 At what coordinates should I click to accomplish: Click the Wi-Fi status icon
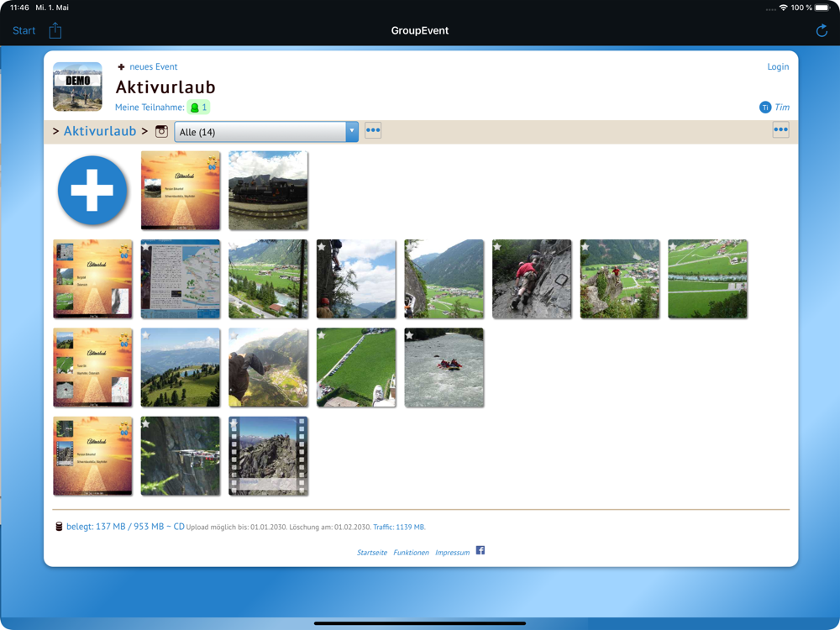point(783,8)
